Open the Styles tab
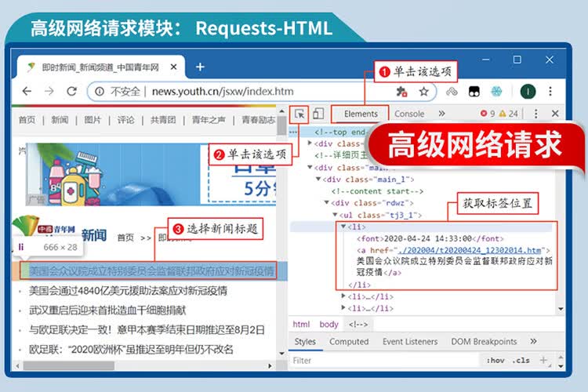The image size is (588, 392). tap(305, 342)
